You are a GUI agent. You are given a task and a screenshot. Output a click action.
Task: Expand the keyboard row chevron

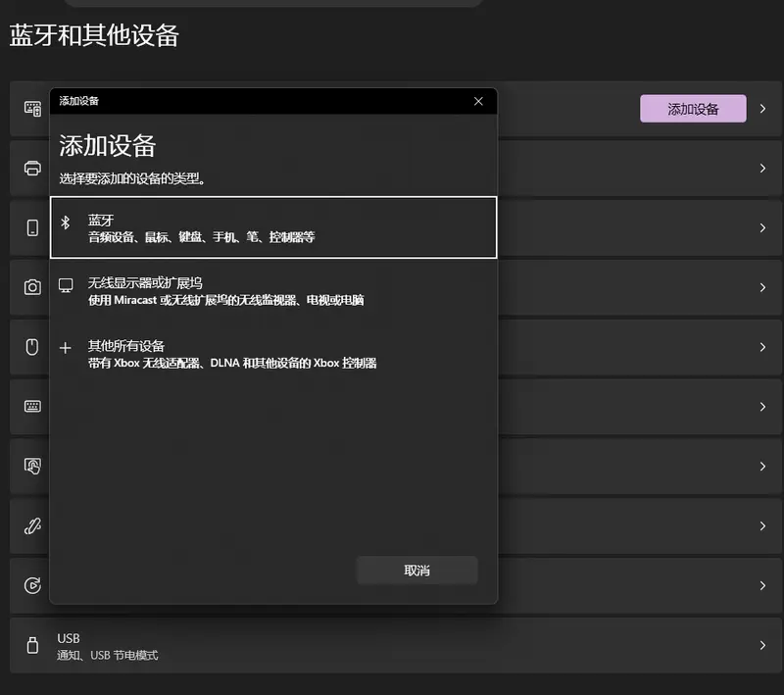[x=762, y=407]
